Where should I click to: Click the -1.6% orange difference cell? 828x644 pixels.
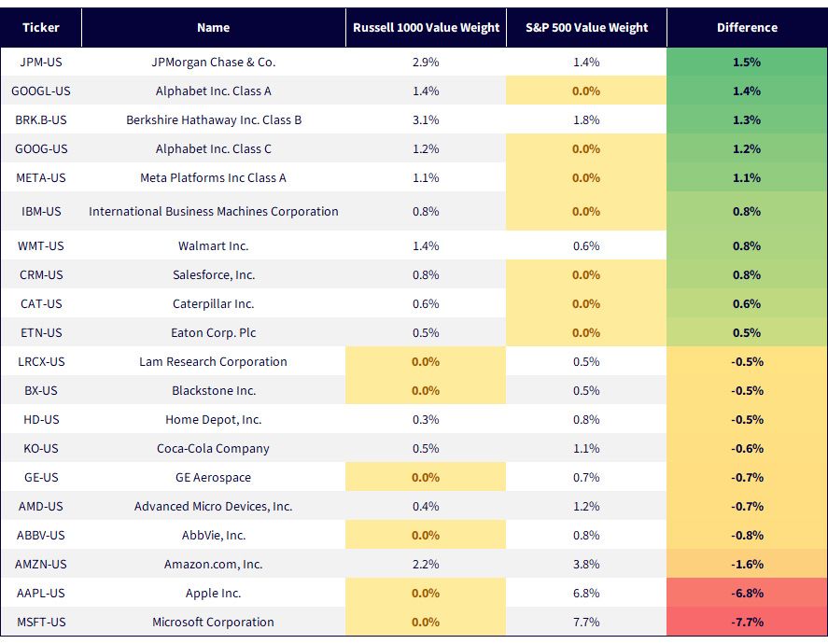tap(747, 564)
